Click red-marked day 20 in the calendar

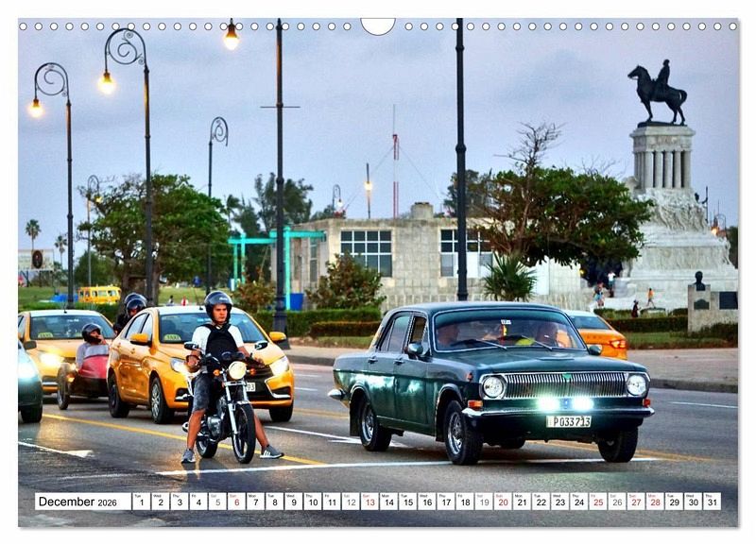pos(502,502)
